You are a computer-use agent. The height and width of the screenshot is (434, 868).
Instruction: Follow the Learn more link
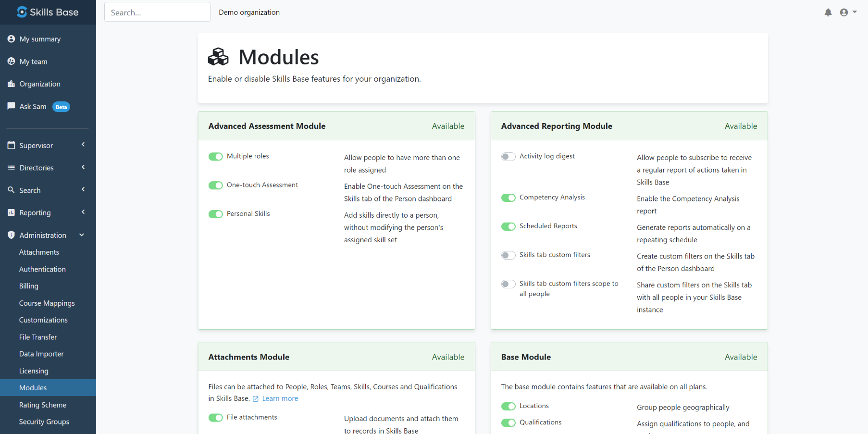pyautogui.click(x=280, y=398)
